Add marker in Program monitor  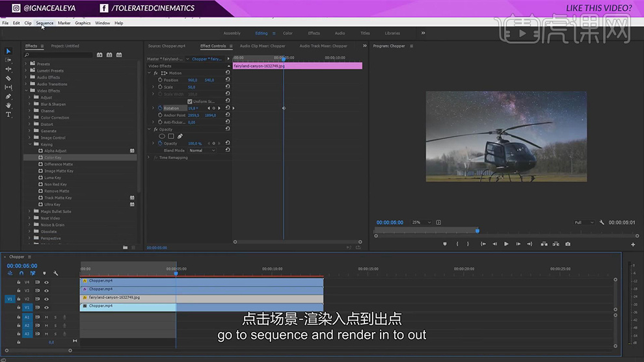pos(445,244)
